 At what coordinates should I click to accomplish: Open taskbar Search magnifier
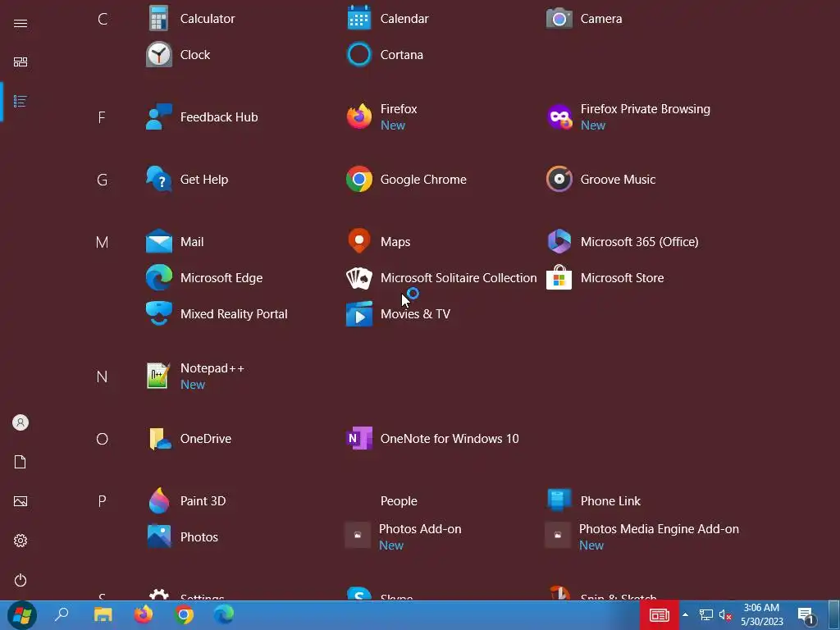(x=62, y=614)
